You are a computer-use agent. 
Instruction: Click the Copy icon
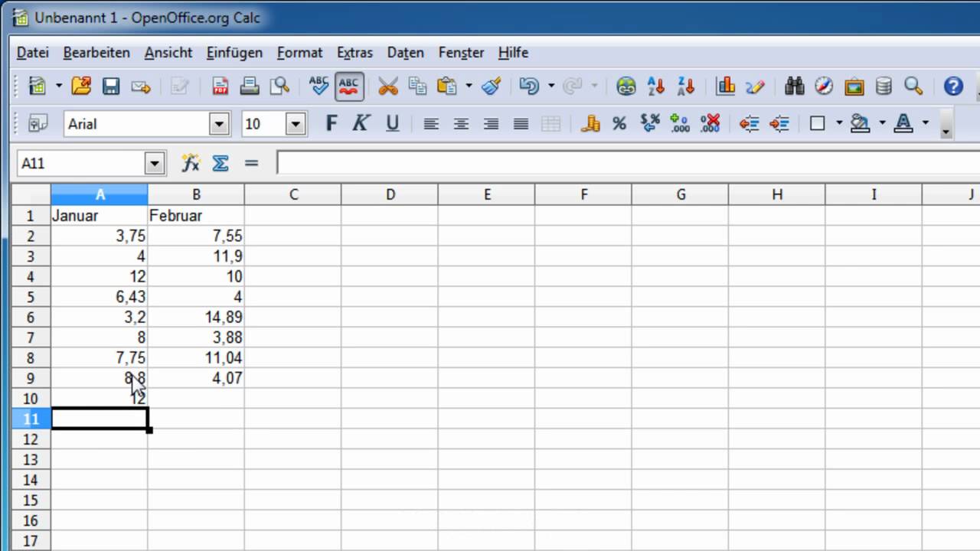coord(417,86)
